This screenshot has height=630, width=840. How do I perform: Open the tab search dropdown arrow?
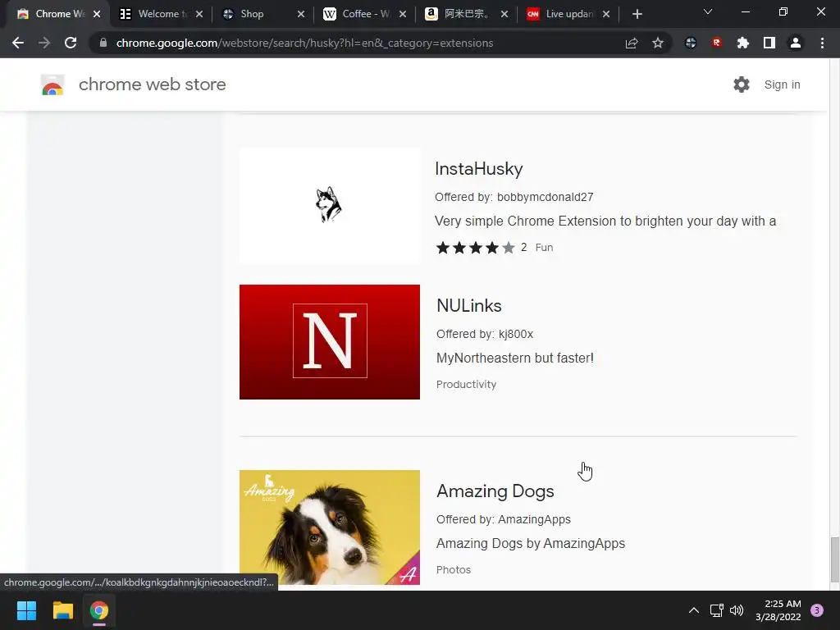coord(708,11)
